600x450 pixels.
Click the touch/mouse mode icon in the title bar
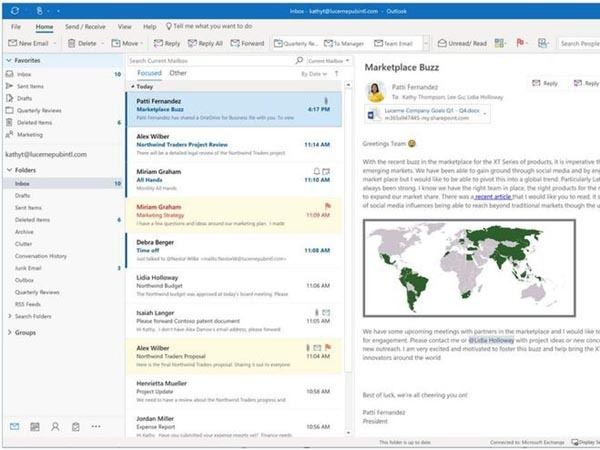(39, 11)
